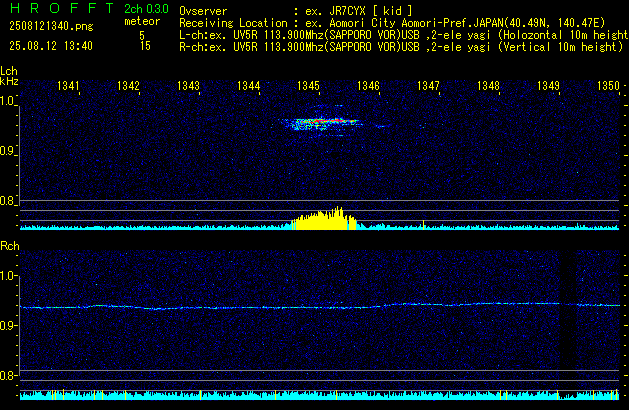629x410 pixels.
Task: Click the 1349 time axis marker
Action: coord(548,86)
